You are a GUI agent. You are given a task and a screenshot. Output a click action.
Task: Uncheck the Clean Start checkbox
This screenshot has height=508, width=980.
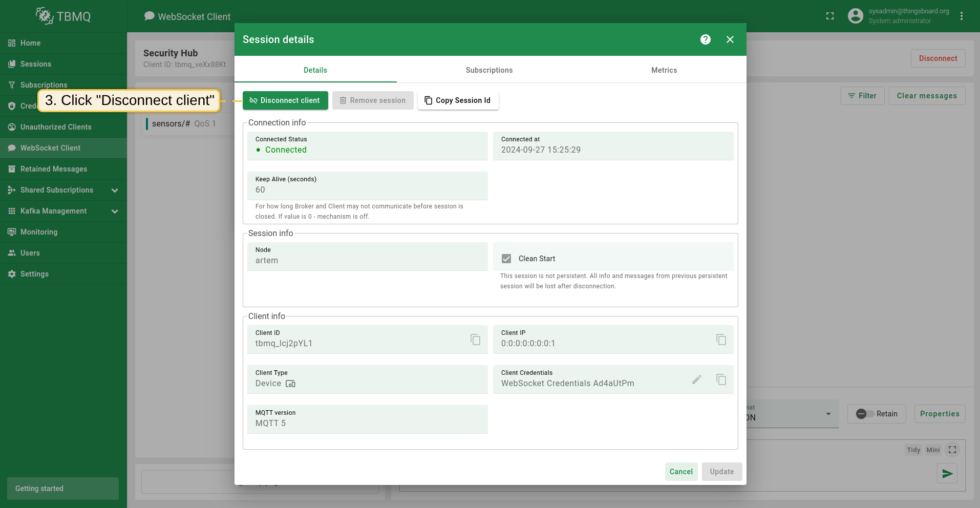506,259
